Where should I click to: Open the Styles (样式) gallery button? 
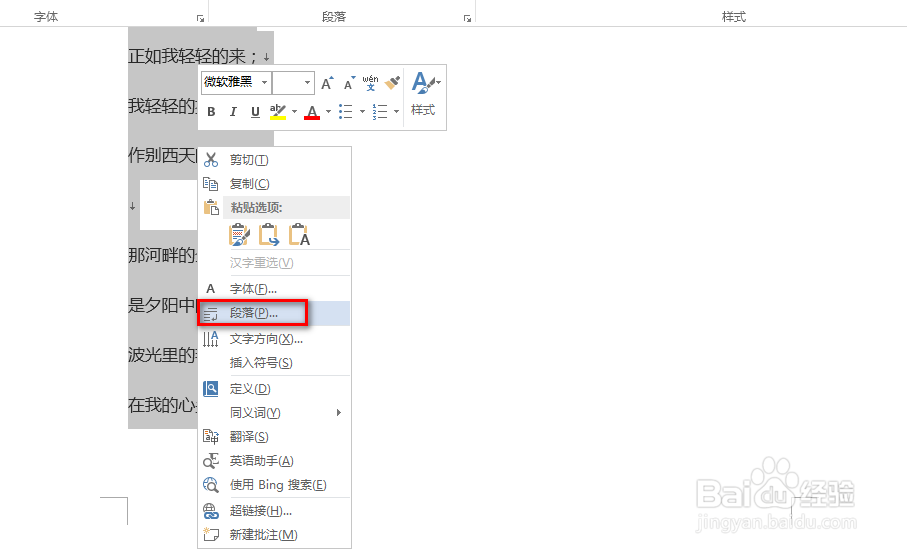[x=425, y=94]
